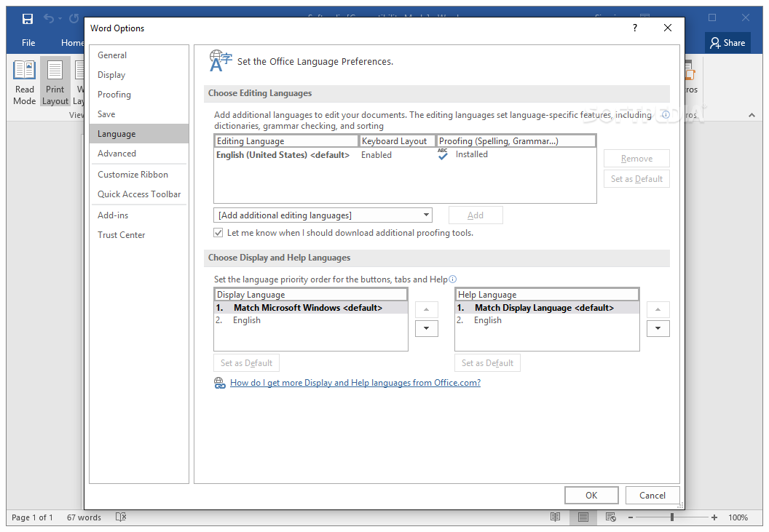Screen dimensions: 769x532
Task: Select Match Display Language help entry
Action: coord(548,308)
